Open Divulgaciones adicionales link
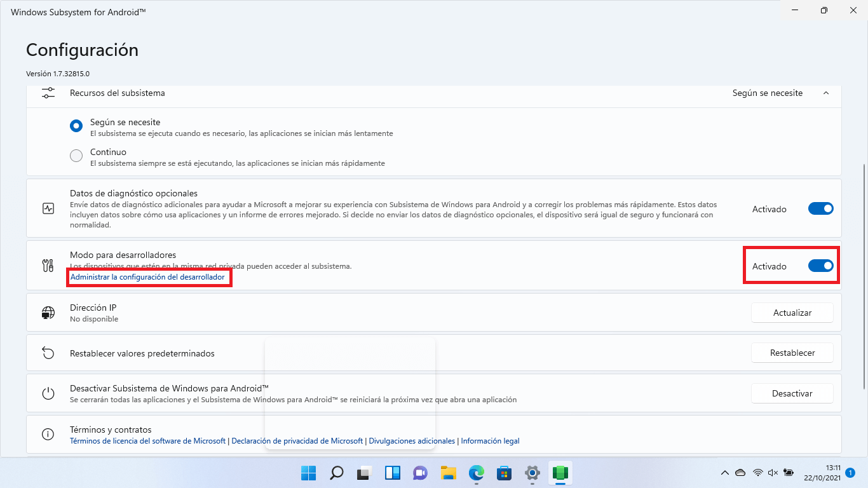Image resolution: width=868 pixels, height=488 pixels. point(412,440)
